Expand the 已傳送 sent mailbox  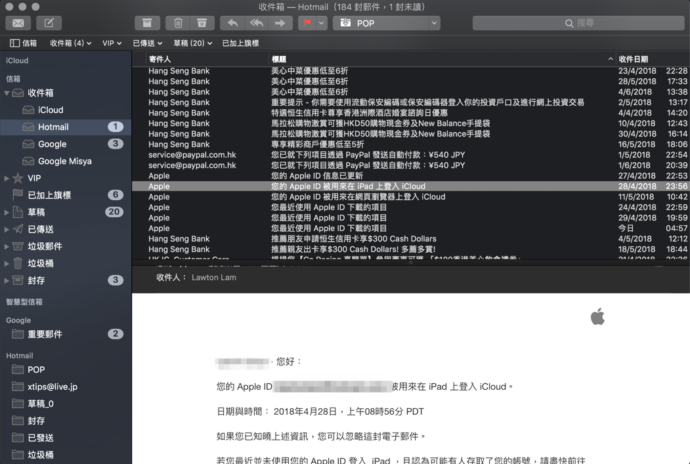pyautogui.click(x=7, y=229)
